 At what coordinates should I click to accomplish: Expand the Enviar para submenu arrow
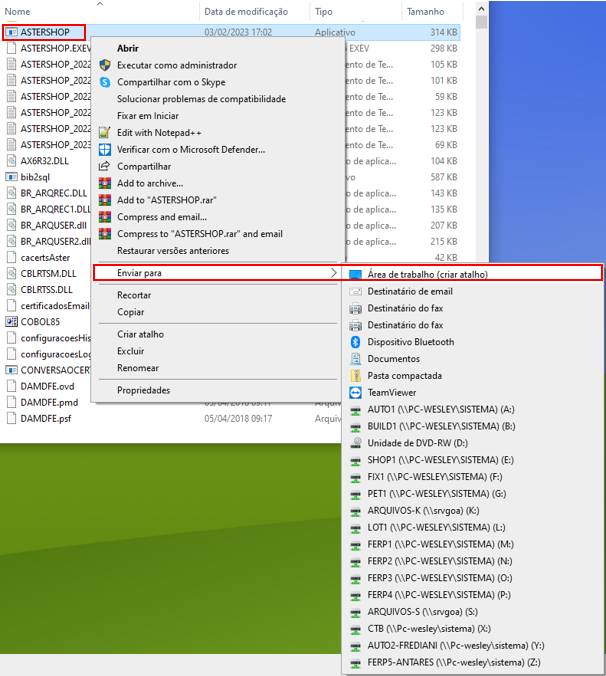(x=333, y=272)
